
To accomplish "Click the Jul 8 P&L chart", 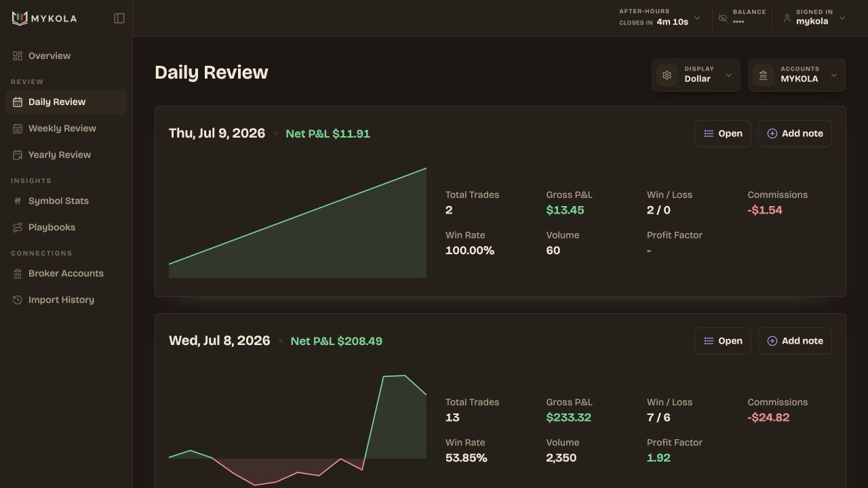I will [298, 430].
